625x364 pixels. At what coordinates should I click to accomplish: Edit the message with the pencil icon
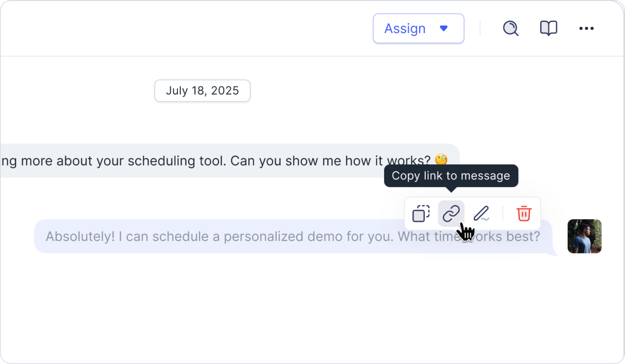481,213
